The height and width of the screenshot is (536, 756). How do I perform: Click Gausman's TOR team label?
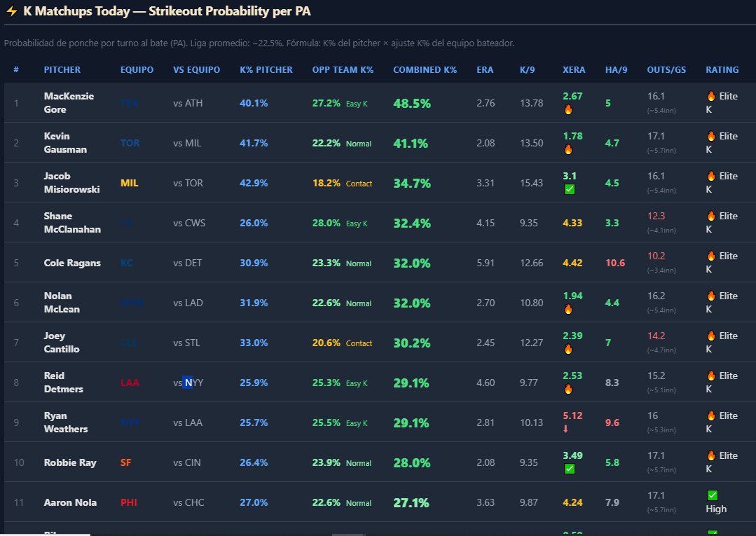(x=130, y=143)
